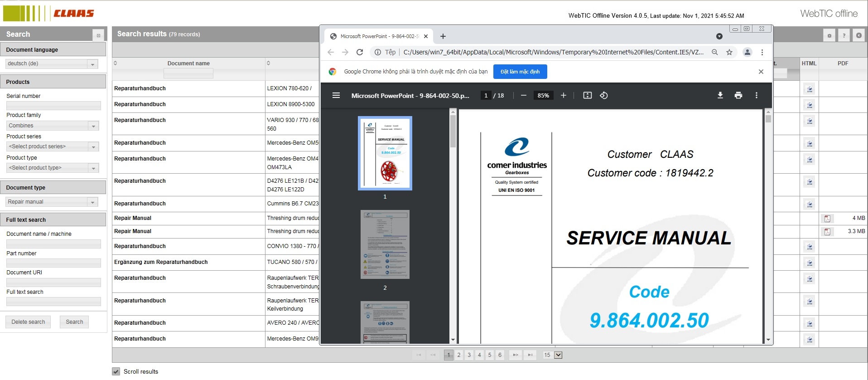The height and width of the screenshot is (380, 868).
Task: Go to results page 3
Action: point(469,355)
